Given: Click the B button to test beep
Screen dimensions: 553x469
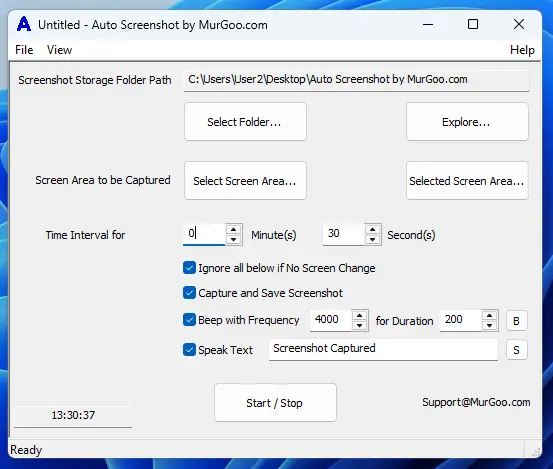Looking at the screenshot, I should (x=516, y=321).
